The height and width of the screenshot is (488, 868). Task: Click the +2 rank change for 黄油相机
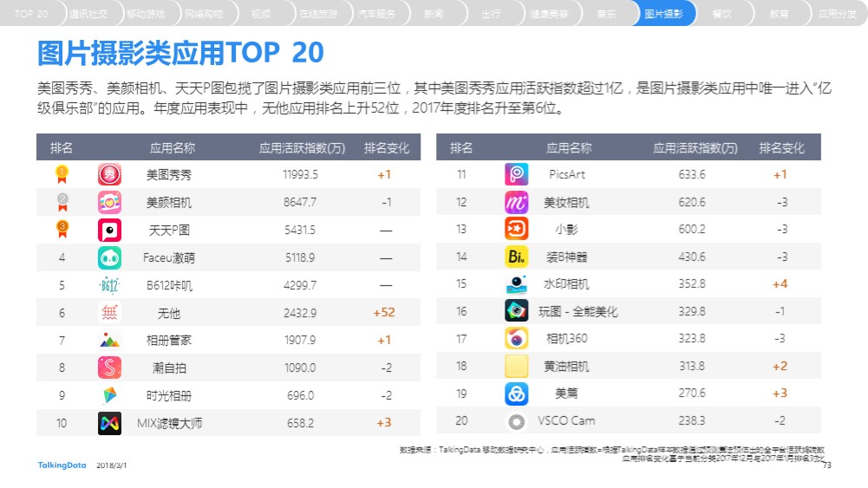point(780,367)
